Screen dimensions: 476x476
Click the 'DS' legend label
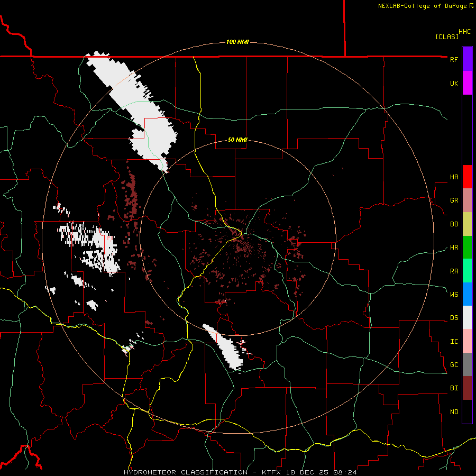454,317
